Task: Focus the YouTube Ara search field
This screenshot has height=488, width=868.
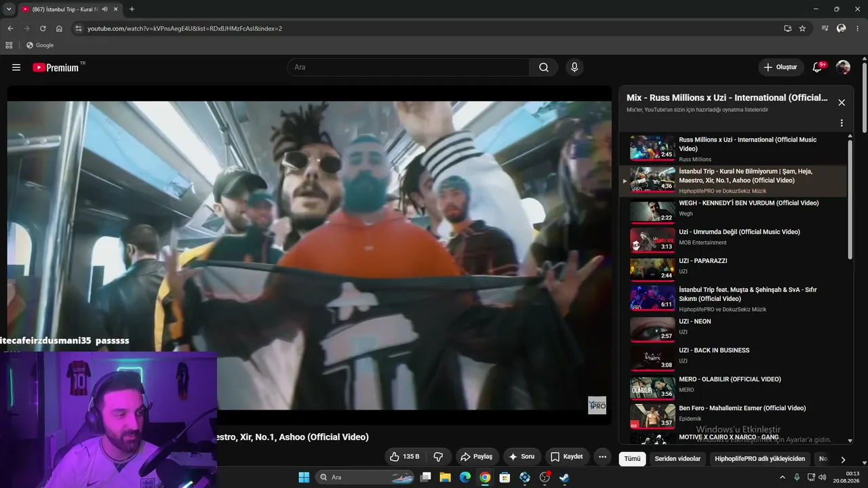Action: click(x=408, y=67)
